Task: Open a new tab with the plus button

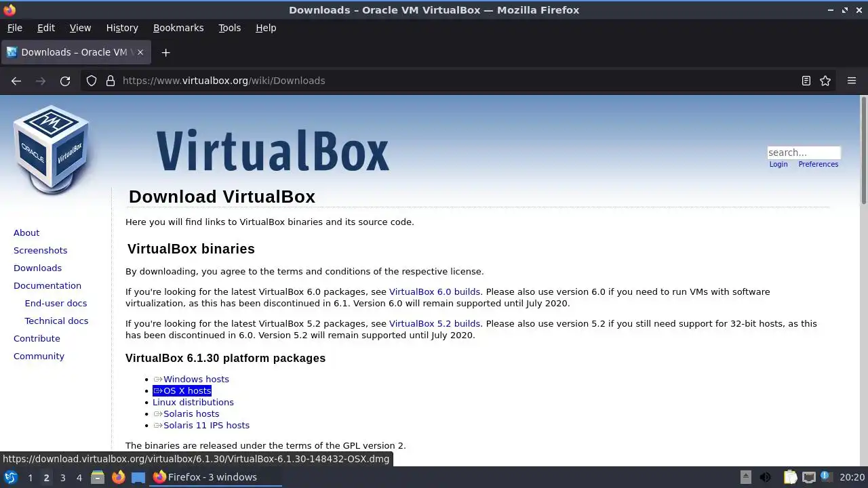Action: (165, 52)
